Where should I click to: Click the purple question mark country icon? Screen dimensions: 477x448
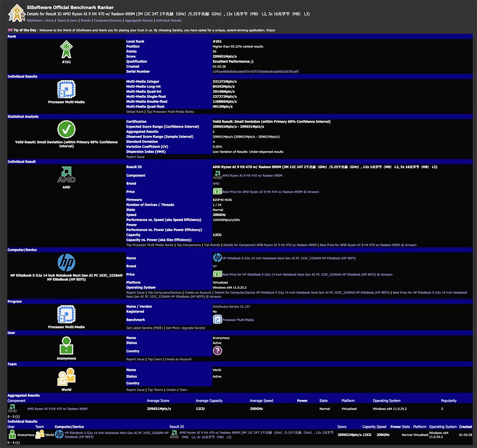[217, 351]
